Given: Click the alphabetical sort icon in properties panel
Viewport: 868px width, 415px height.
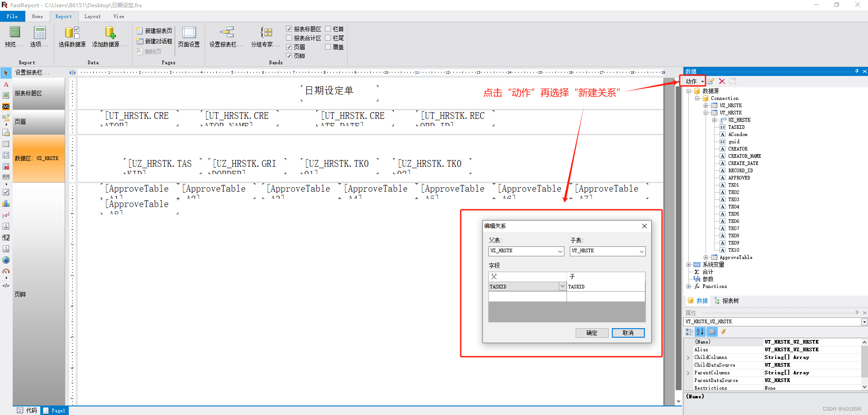Looking at the screenshot, I should click(x=699, y=331).
